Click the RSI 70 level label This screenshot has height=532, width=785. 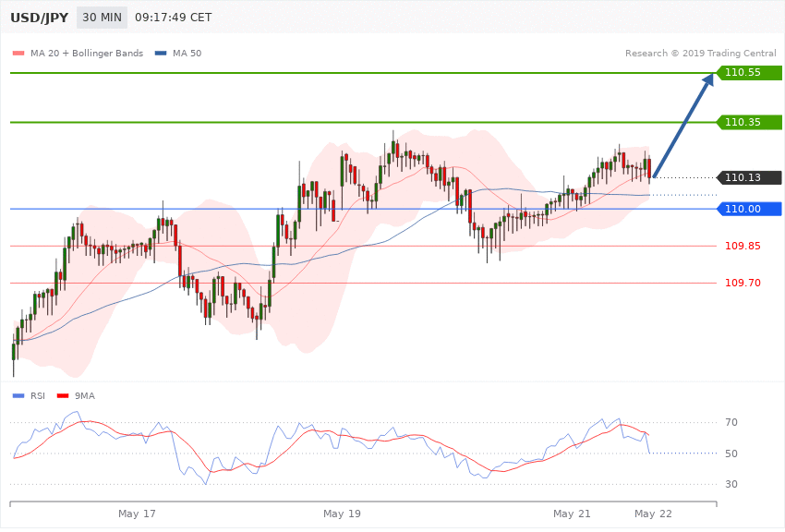pos(731,422)
